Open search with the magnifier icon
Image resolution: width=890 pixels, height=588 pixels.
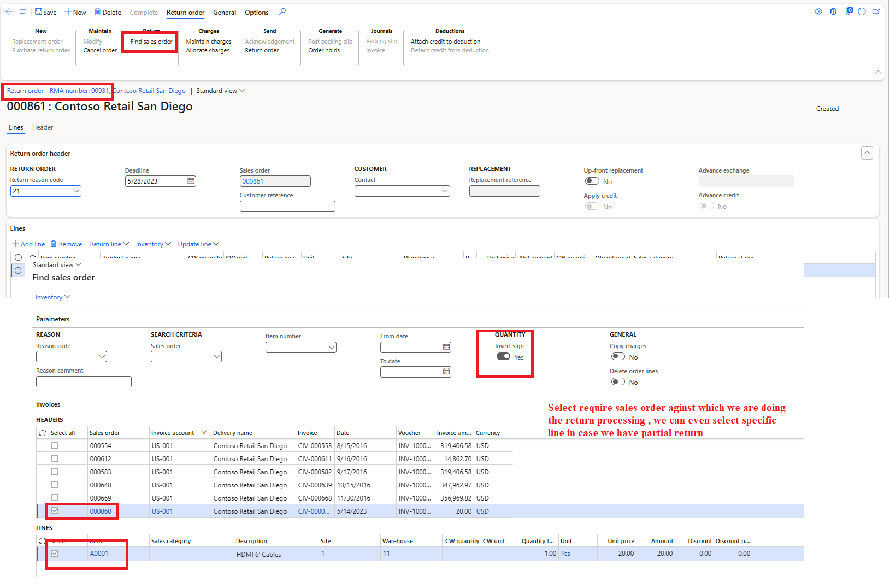(x=282, y=12)
